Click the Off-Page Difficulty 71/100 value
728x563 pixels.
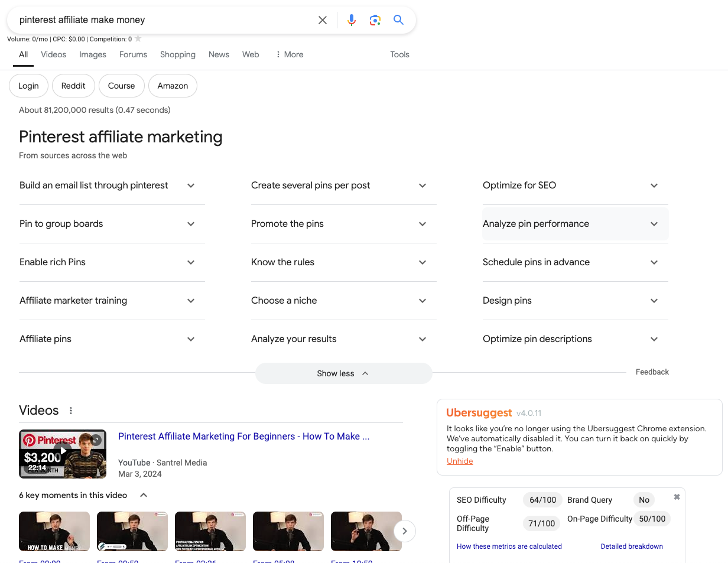click(542, 523)
